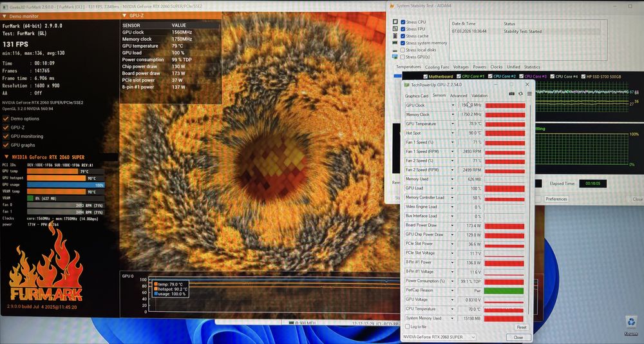Click the GPU usage bar in FurMark
Viewport: 644px width, 344px height.
tap(66, 185)
